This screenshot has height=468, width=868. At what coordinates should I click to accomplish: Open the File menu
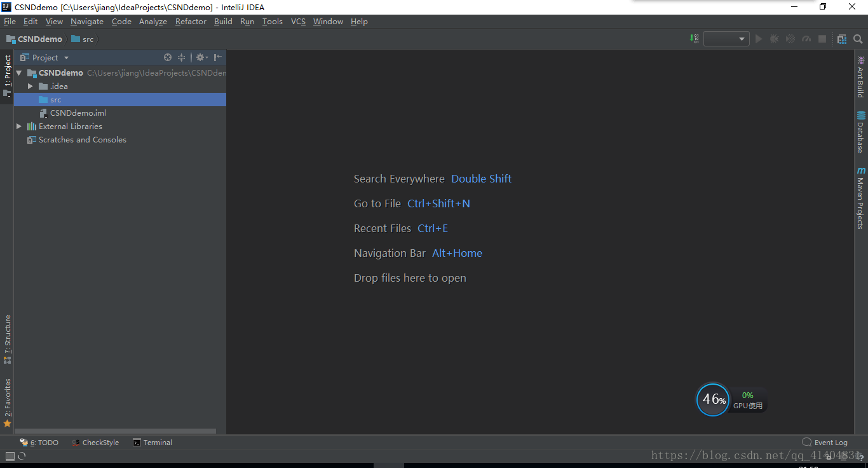[x=10, y=22]
